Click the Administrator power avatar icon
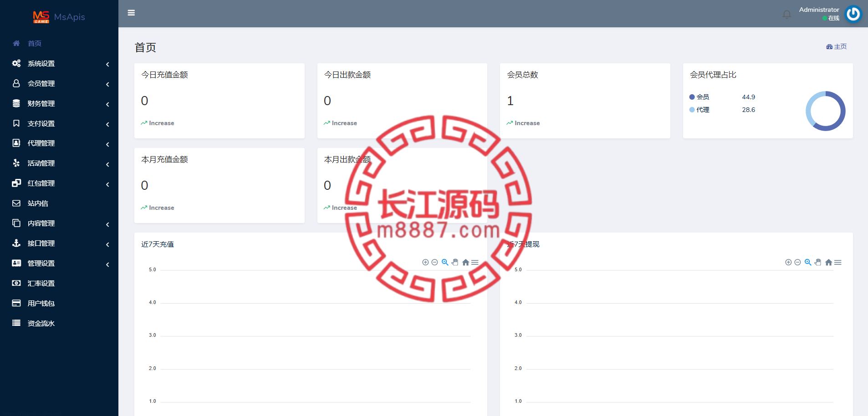 (x=853, y=14)
